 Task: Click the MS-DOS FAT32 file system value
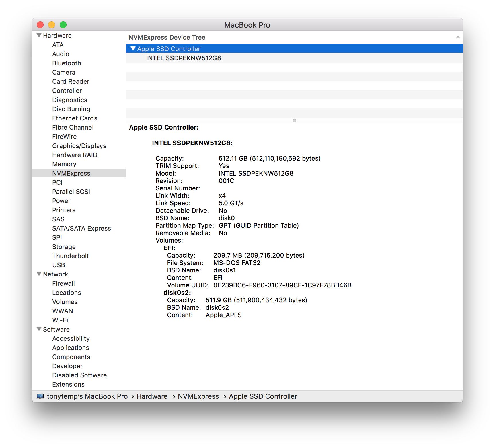pos(237,263)
